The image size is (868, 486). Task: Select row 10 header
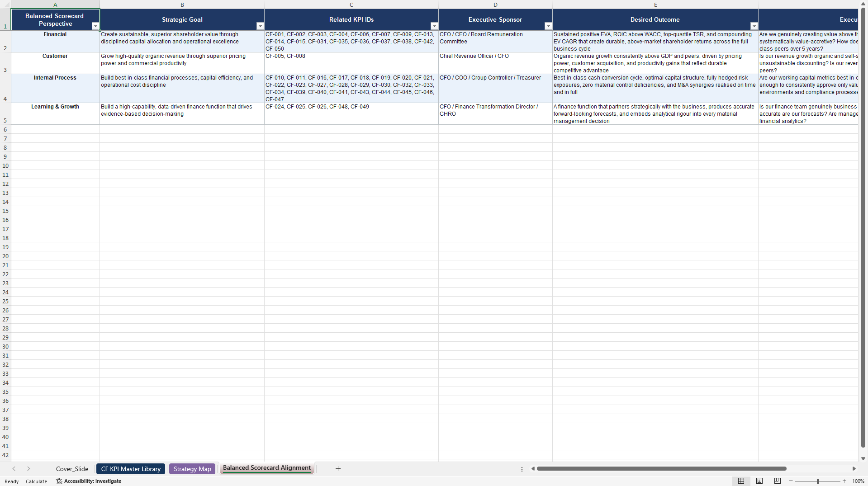click(x=5, y=165)
